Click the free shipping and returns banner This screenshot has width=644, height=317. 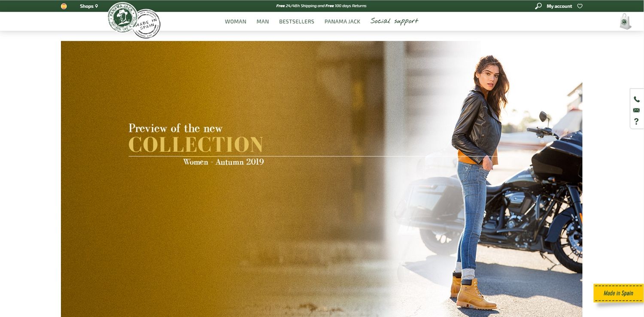pos(321,6)
